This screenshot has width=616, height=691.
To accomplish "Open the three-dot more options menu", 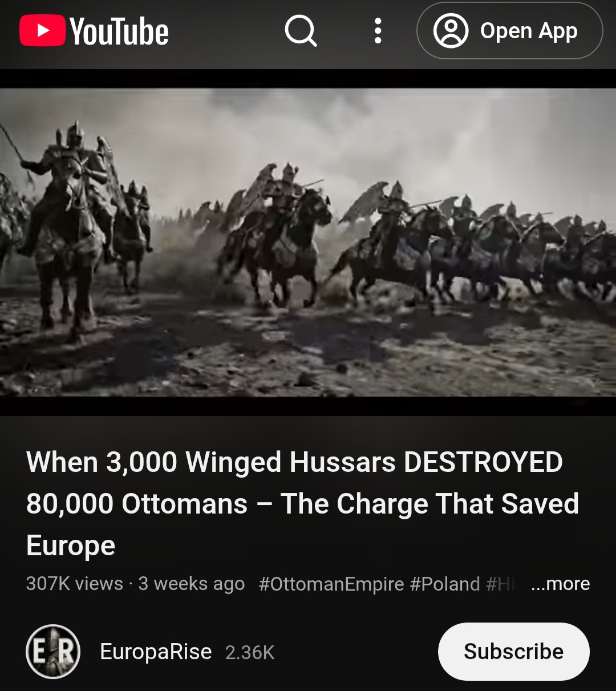I will [378, 31].
